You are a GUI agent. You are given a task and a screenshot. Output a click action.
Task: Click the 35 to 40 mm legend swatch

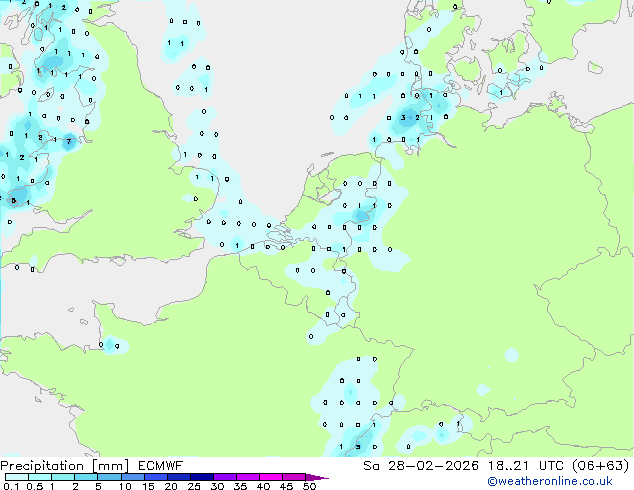pyautogui.click(x=248, y=477)
